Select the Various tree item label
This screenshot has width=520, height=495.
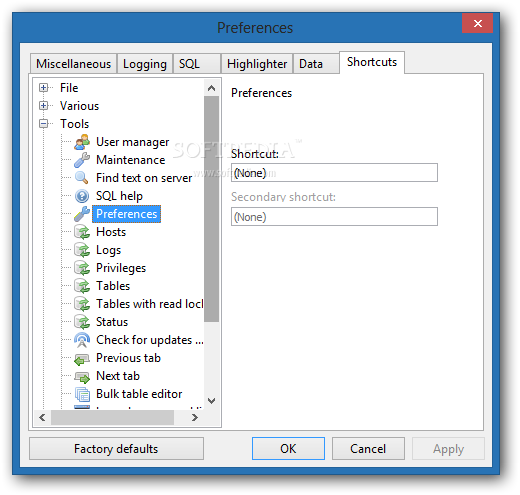pyautogui.click(x=79, y=106)
